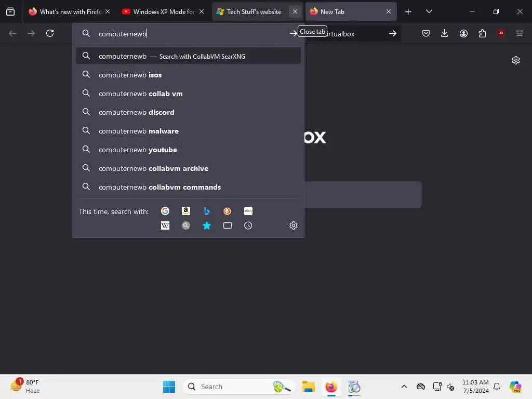
Task: Search history using the clock icon
Action: [x=248, y=225]
